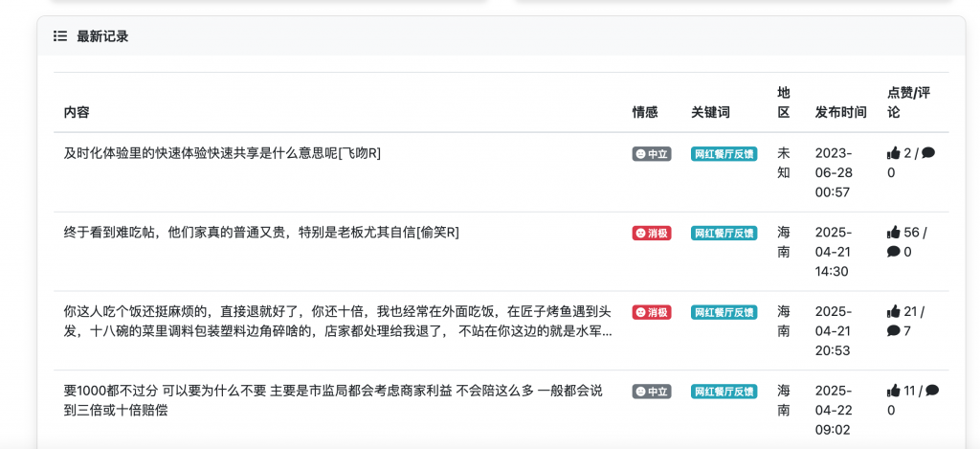
Task: Click the 情感 column header
Action: [645, 113]
